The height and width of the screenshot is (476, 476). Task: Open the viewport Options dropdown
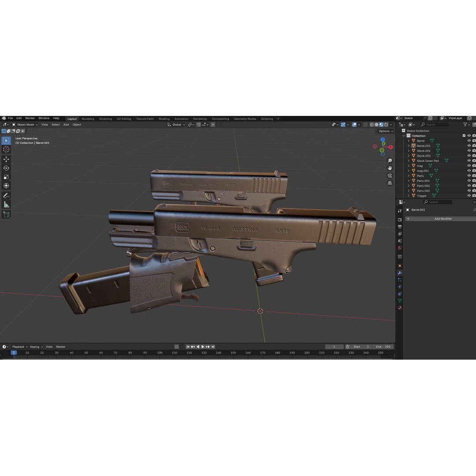386,131
